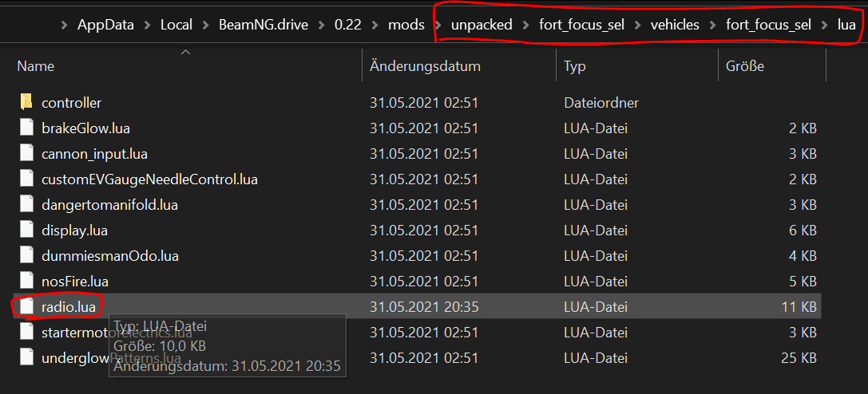This screenshot has width=868, height=394.
Task: Click radio.lua modified date 31.05.2021 20:35
Action: point(424,307)
